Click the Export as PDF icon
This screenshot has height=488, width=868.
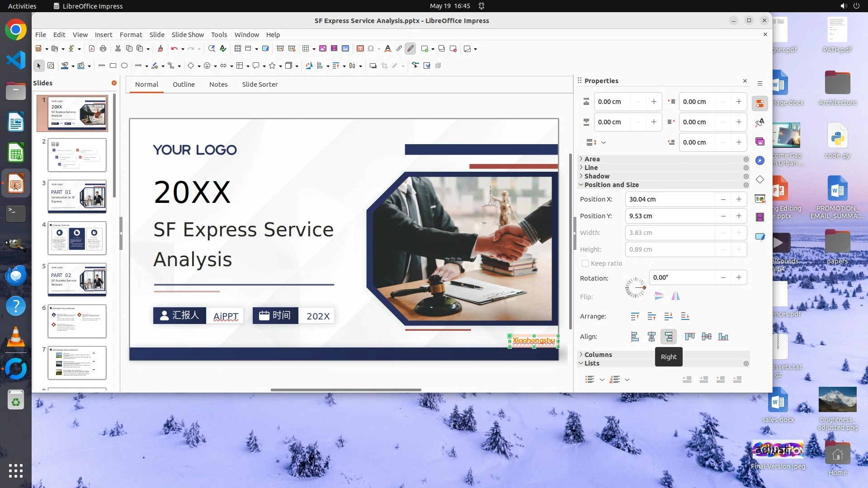coord(92,49)
